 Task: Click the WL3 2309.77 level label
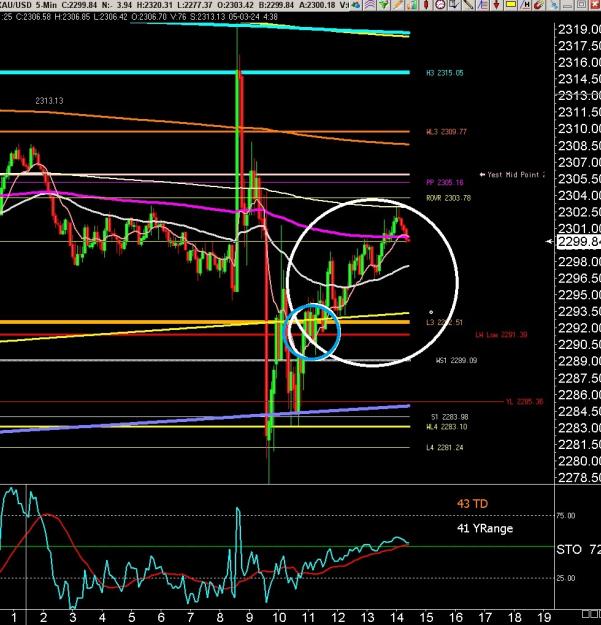coord(446,132)
